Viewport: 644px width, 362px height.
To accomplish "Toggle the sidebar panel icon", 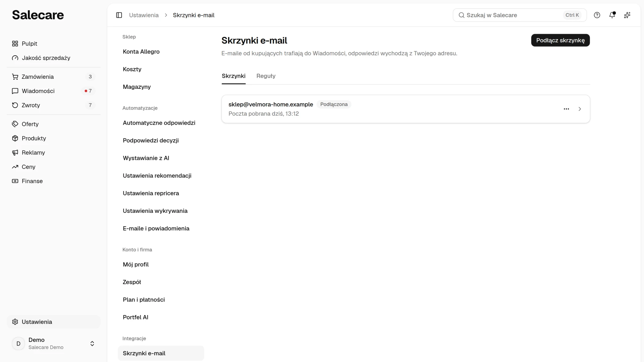I will click(x=119, y=15).
